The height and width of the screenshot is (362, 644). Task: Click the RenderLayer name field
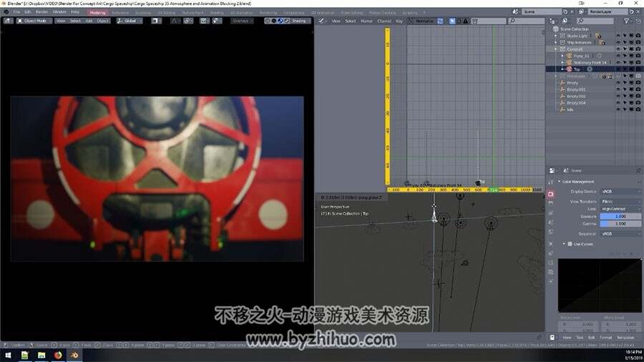[608, 12]
